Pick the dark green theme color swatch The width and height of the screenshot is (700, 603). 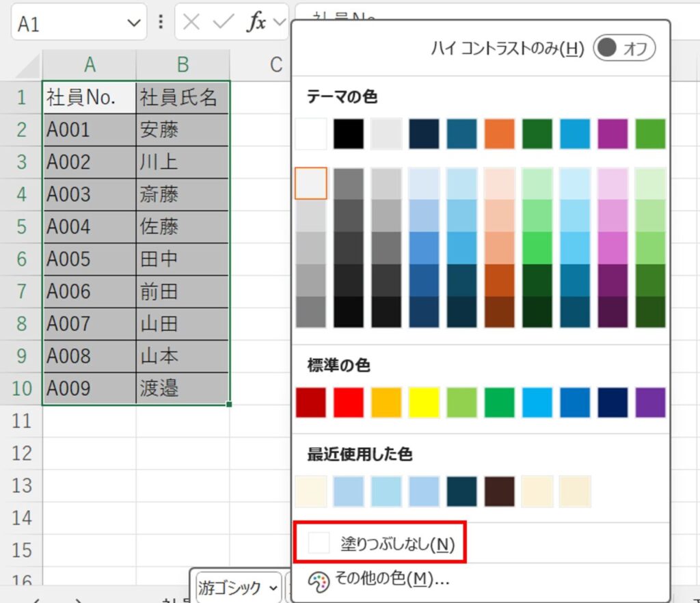(x=537, y=133)
